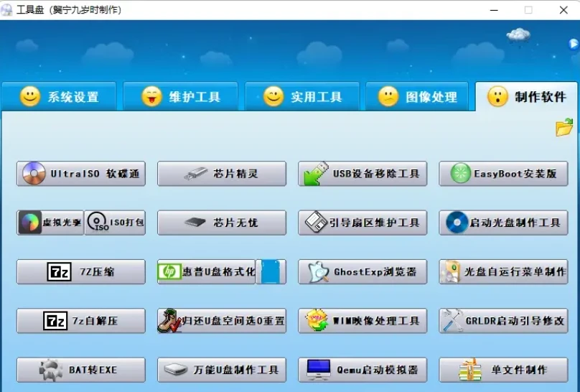Click the green EasyBoot circle icon
Image resolution: width=580 pixels, height=392 pixels.
pyautogui.click(x=461, y=173)
